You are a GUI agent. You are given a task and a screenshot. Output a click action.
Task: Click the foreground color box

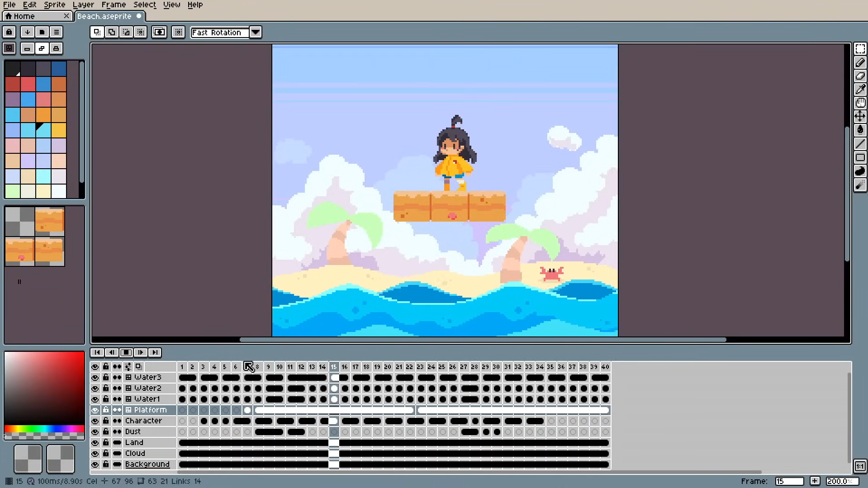tap(28, 458)
